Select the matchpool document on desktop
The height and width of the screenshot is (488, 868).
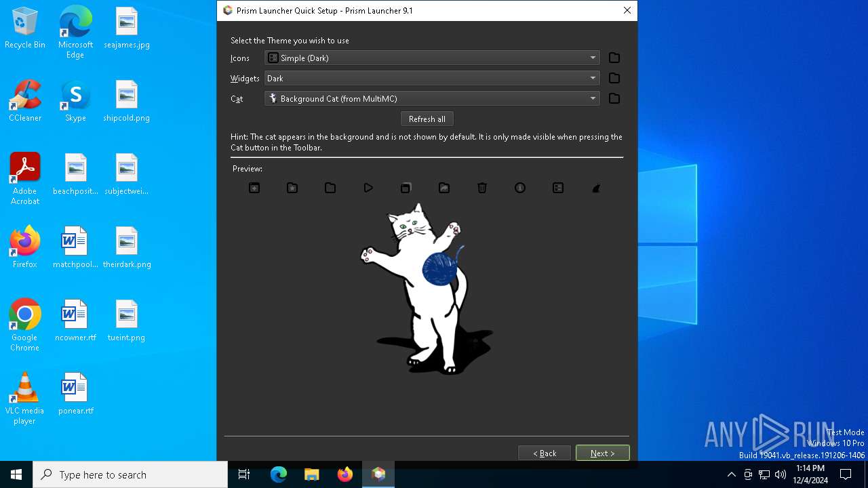click(x=75, y=248)
